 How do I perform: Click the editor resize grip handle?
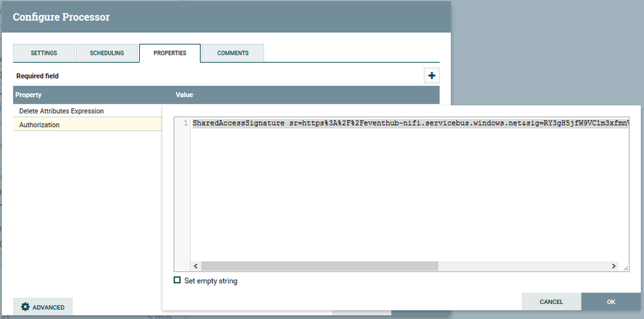point(625,267)
